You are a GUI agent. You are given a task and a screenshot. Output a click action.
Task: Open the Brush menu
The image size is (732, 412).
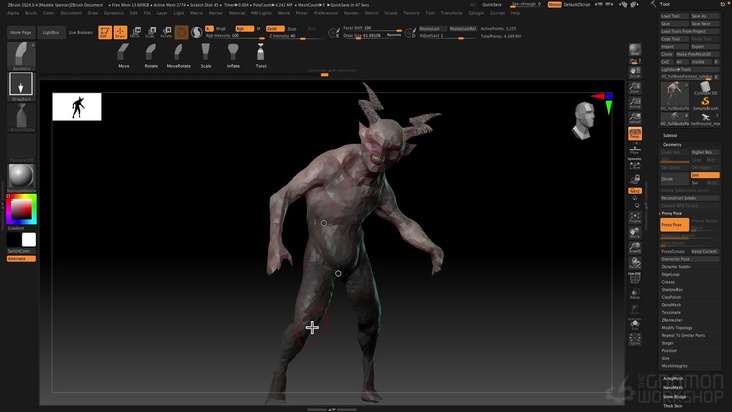(x=31, y=13)
